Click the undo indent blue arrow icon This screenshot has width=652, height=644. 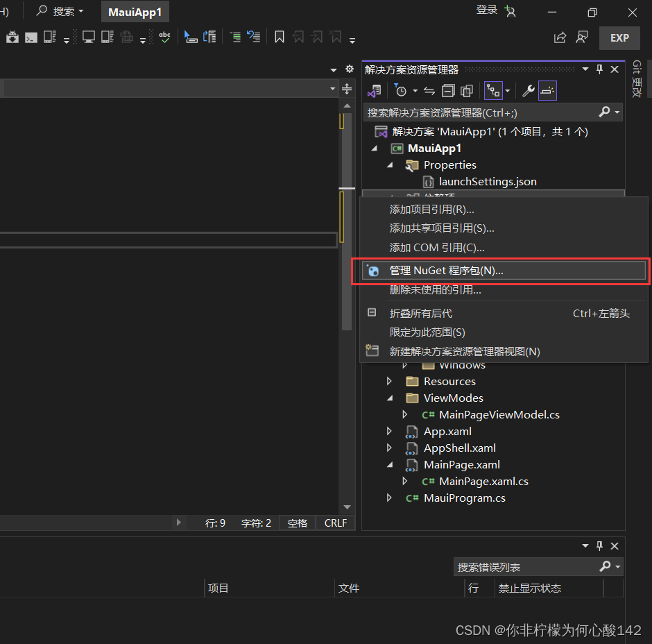coord(254,37)
